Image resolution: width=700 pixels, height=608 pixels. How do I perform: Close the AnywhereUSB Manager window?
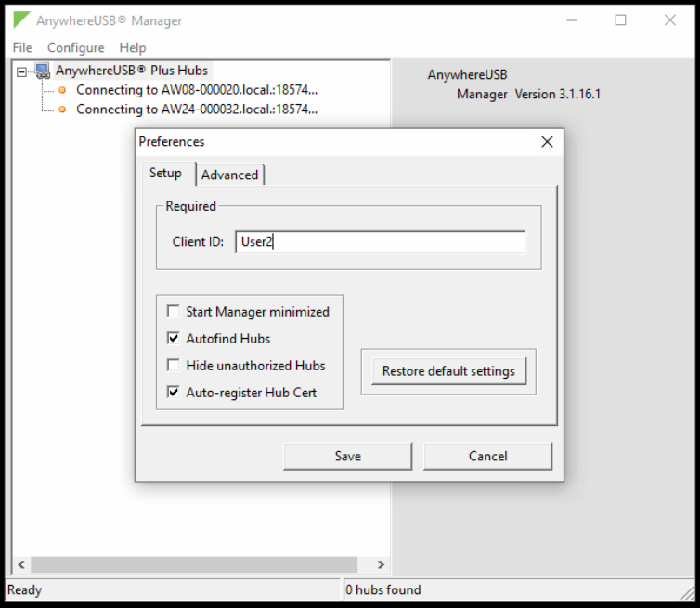click(x=669, y=20)
